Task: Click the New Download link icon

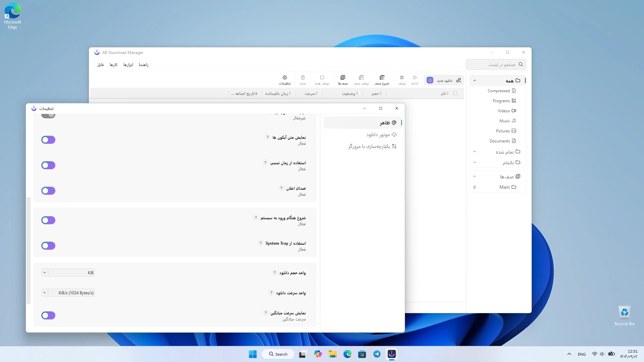Action: pyautogui.click(x=459, y=80)
